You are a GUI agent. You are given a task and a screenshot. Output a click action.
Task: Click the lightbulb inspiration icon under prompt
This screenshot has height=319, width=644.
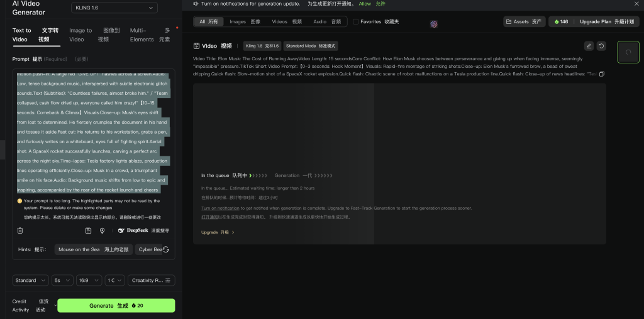(102, 230)
